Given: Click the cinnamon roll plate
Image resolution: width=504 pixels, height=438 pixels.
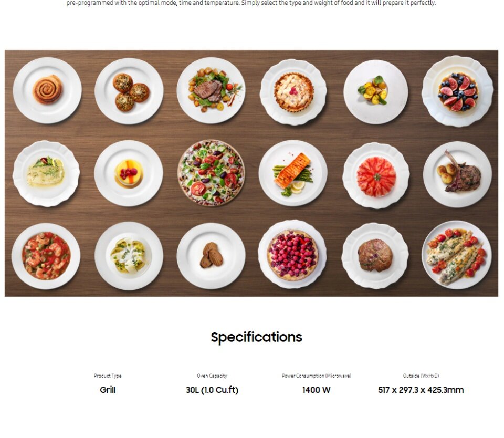Looking at the screenshot, I should point(47,90).
